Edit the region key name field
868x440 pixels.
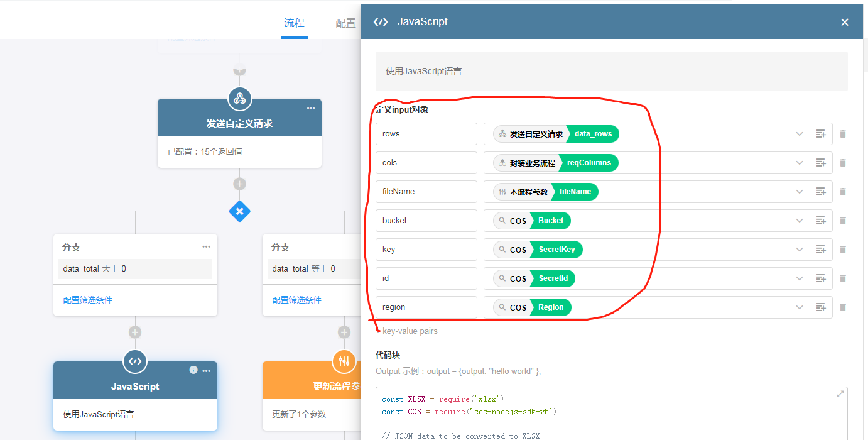(426, 307)
